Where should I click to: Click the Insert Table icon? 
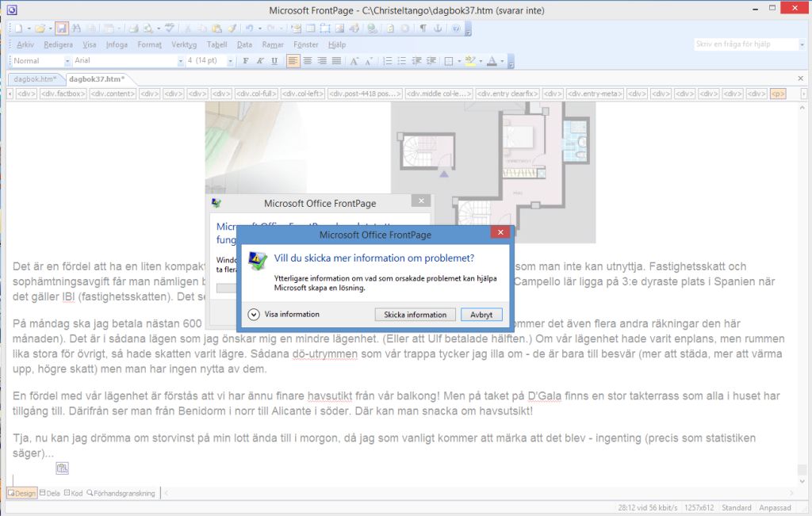311,28
